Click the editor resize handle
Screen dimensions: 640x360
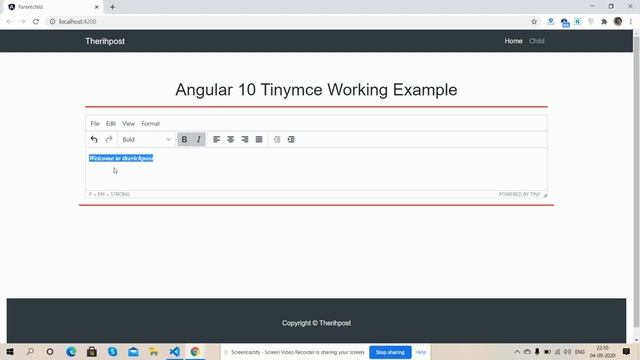pos(545,195)
